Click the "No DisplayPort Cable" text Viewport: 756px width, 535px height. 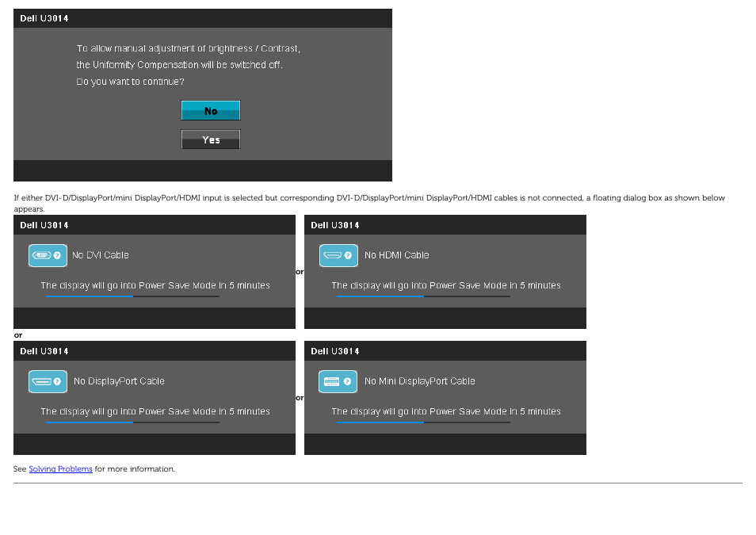pos(119,381)
